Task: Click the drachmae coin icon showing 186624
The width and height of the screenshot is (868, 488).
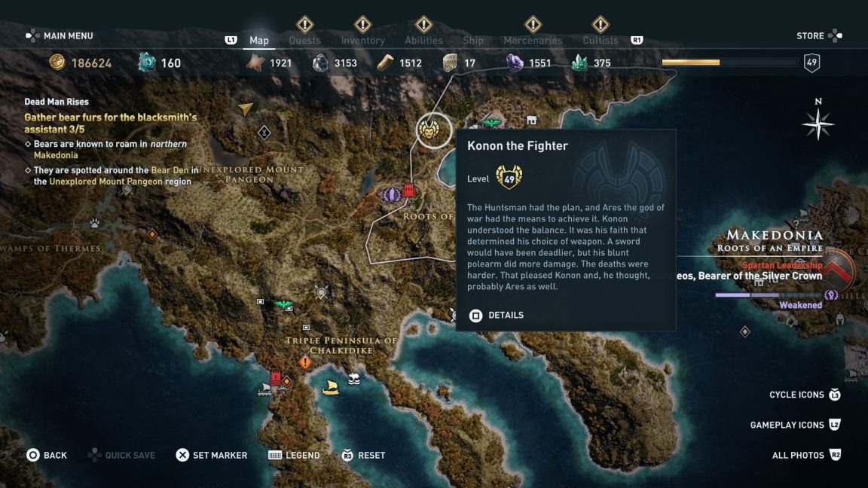Action: pos(57,62)
